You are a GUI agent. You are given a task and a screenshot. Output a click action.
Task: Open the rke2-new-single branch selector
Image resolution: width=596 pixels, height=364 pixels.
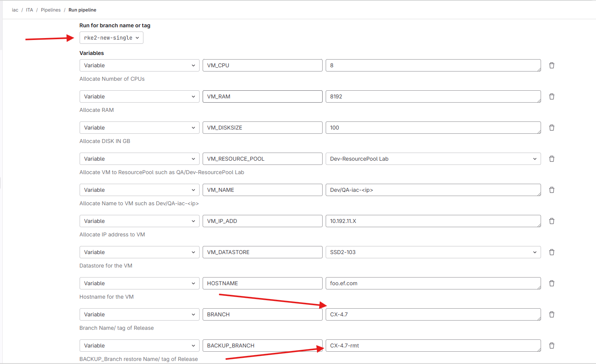[x=111, y=38]
